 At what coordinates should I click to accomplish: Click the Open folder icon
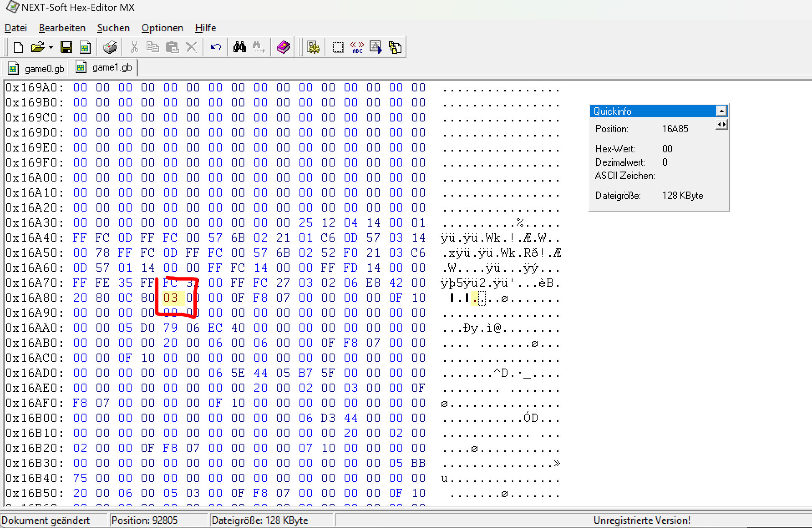(38, 48)
